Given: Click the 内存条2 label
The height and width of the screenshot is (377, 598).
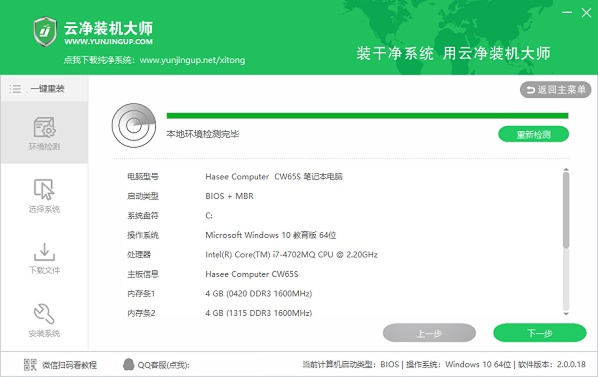Looking at the screenshot, I should [x=141, y=313].
